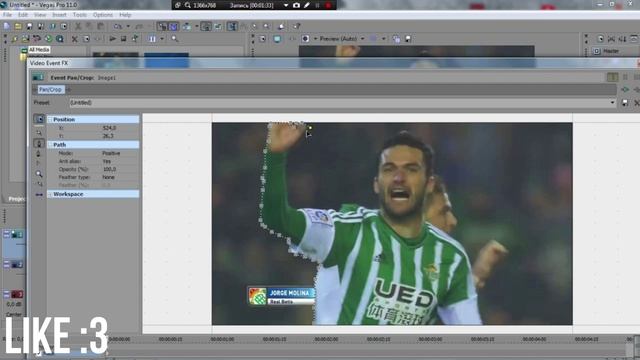Click the 00:00:02:00 mark on keyframe ruler

coord(327,339)
